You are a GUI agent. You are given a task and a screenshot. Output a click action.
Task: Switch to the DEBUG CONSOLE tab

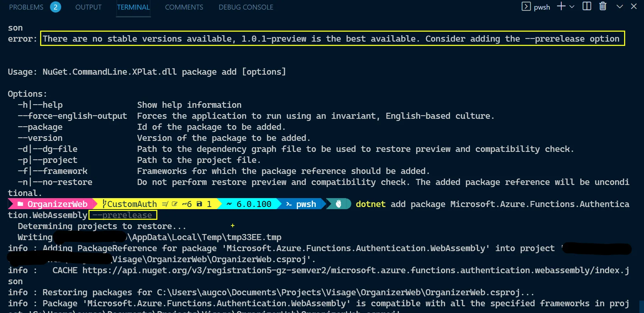[x=246, y=7]
